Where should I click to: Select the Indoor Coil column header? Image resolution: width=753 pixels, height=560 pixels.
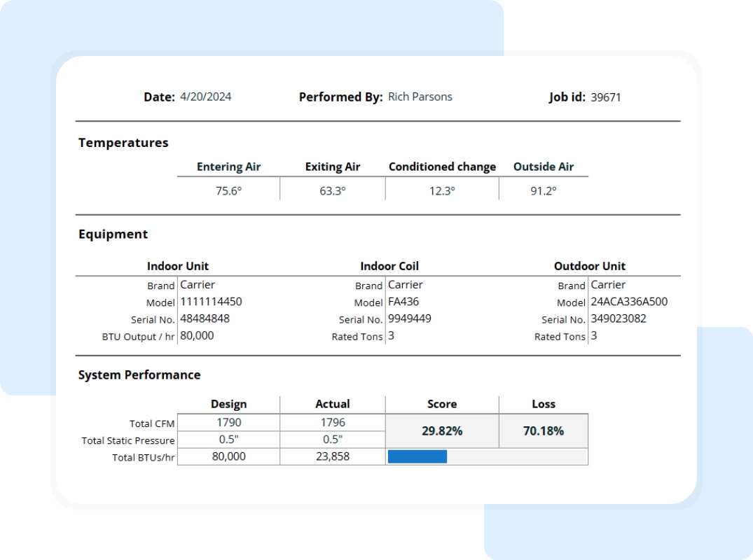(x=389, y=266)
